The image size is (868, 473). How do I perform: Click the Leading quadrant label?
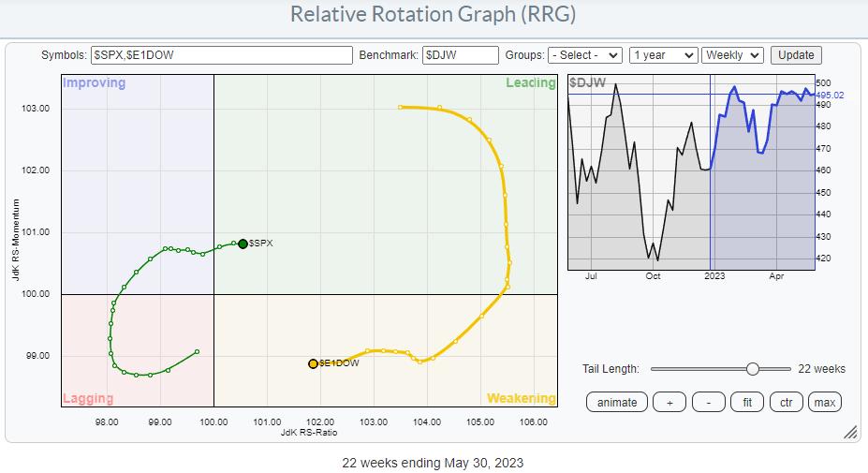[530, 83]
